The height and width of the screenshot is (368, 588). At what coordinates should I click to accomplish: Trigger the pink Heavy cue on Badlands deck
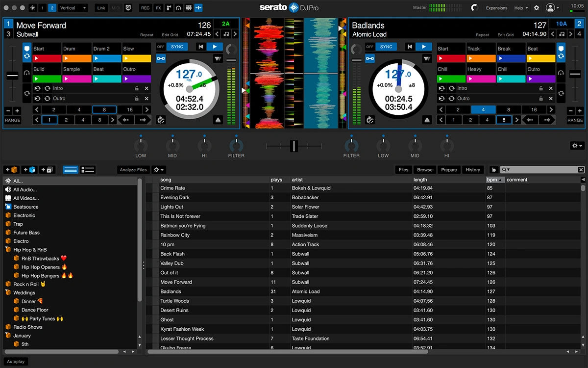point(480,79)
